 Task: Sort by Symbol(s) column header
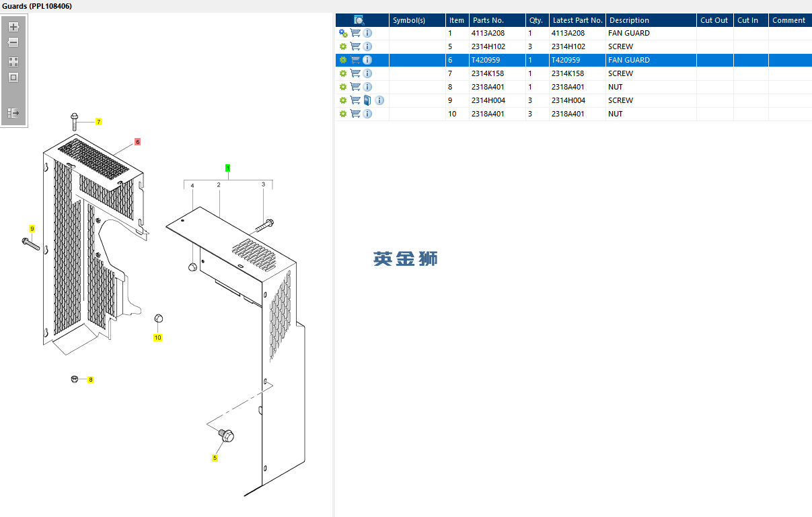(x=417, y=20)
